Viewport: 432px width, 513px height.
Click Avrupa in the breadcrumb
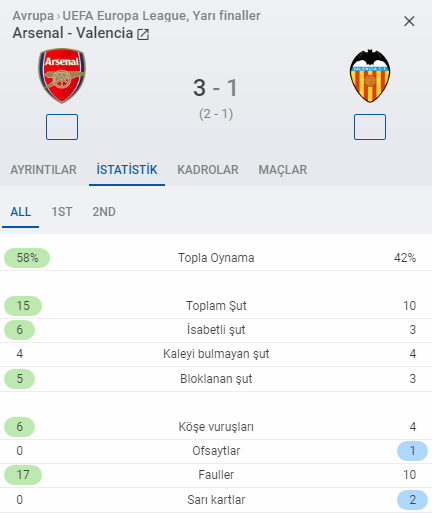(33, 16)
